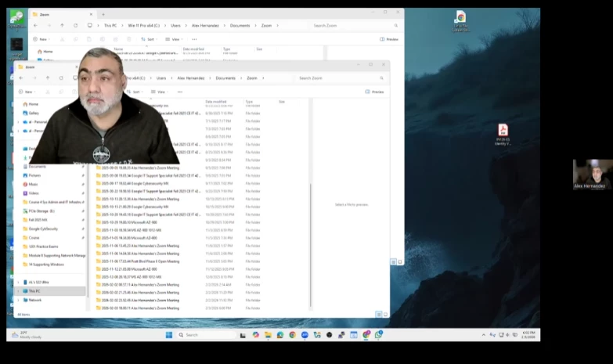Click the Search Zoom box in the front window

339,78
